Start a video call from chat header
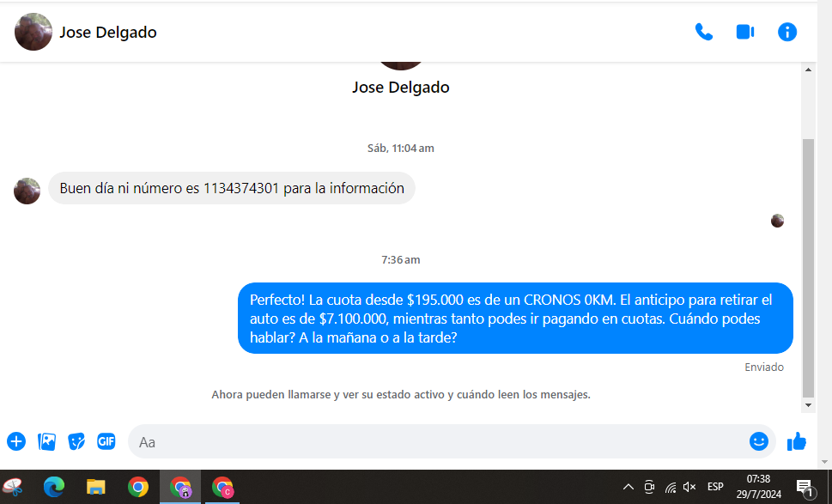832x504 pixels. coord(744,32)
